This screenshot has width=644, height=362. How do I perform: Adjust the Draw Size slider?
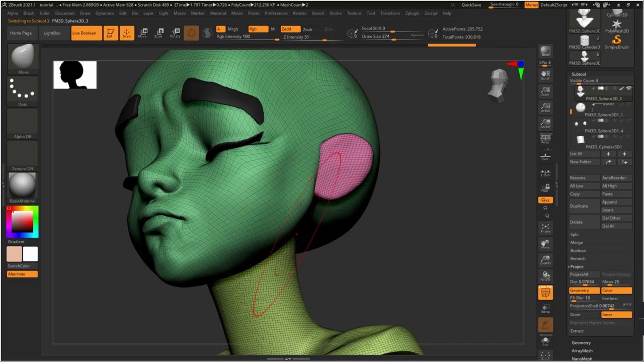[x=392, y=36]
